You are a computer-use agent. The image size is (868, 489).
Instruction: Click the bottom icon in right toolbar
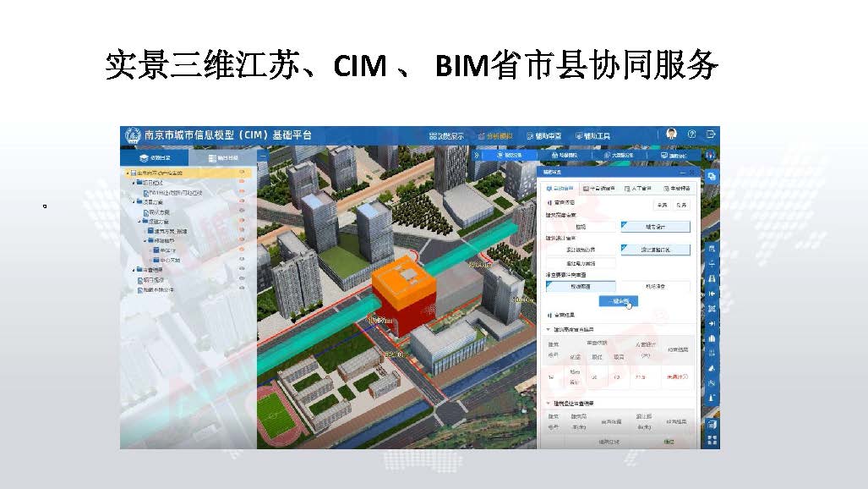pyautogui.click(x=712, y=440)
